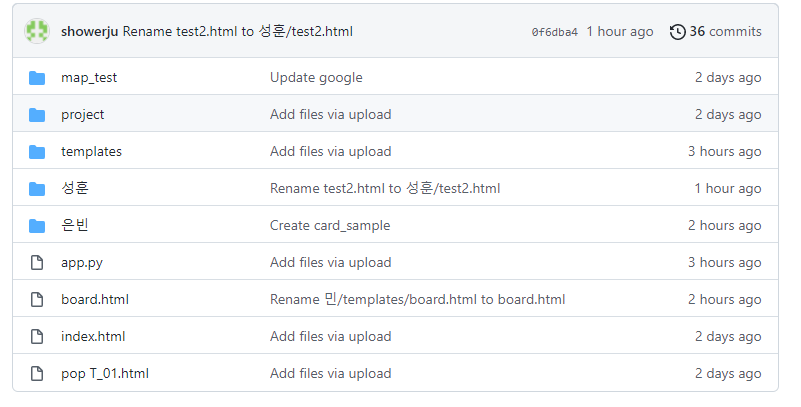This screenshot has width=801, height=407.
Task: Click the 성훈 folder icon
Action: 38,189
